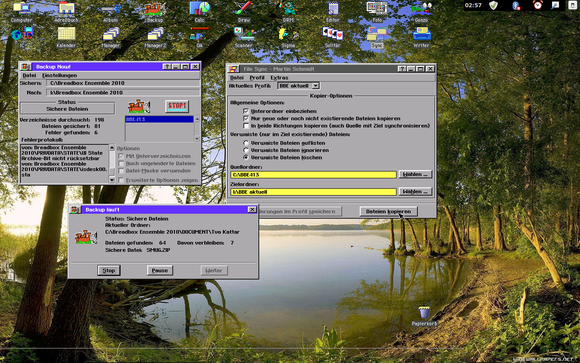Enable In beide Richtungen kopieren checkbox
Screen dimensions: 580x363
click(246, 126)
